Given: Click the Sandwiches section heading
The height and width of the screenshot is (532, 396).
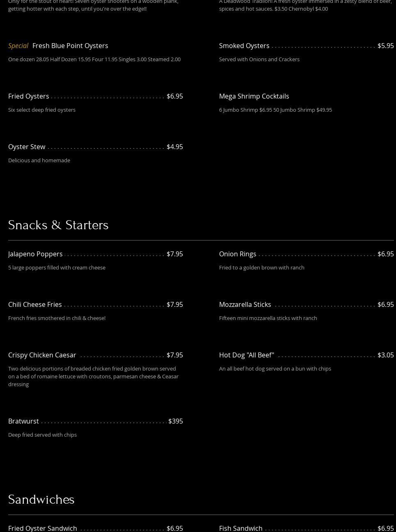Looking at the screenshot, I should (41, 500).
